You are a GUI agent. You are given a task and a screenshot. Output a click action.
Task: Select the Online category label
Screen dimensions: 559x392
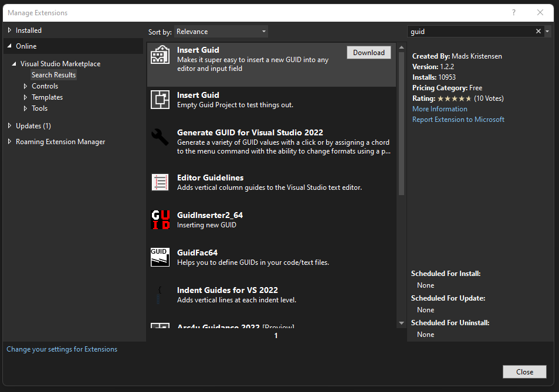26,46
